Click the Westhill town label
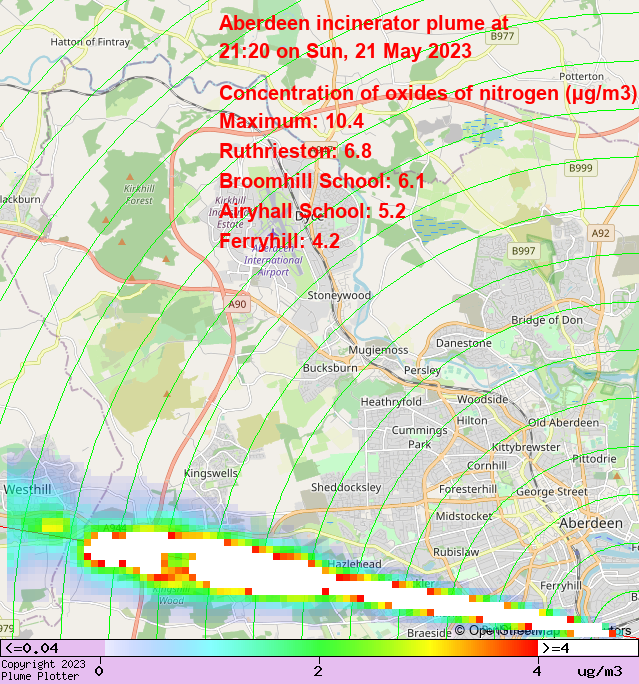This screenshot has width=639, height=684. [x=27, y=489]
